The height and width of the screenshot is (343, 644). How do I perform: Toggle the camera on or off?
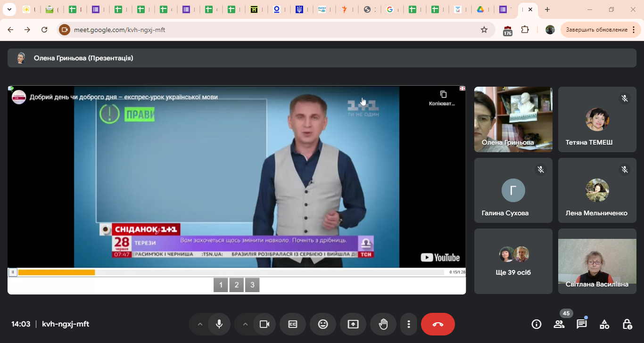coord(264,324)
